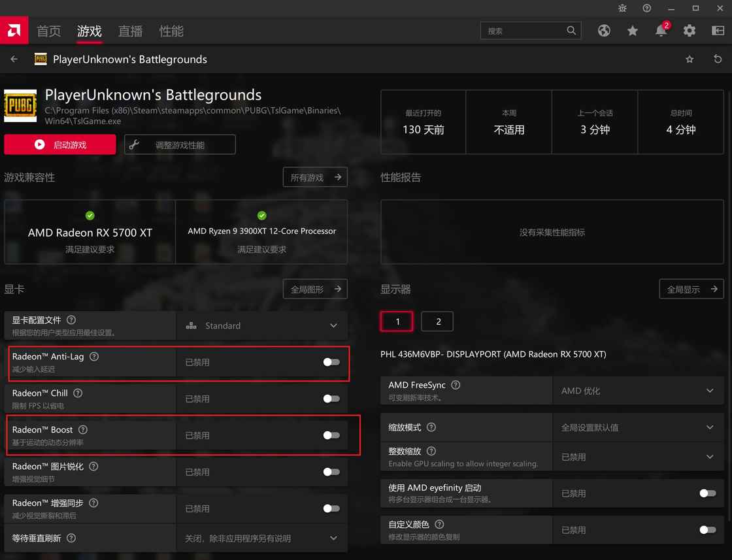The height and width of the screenshot is (560, 732).
Task: Toggle the 自定义颜色 switch
Action: (708, 530)
